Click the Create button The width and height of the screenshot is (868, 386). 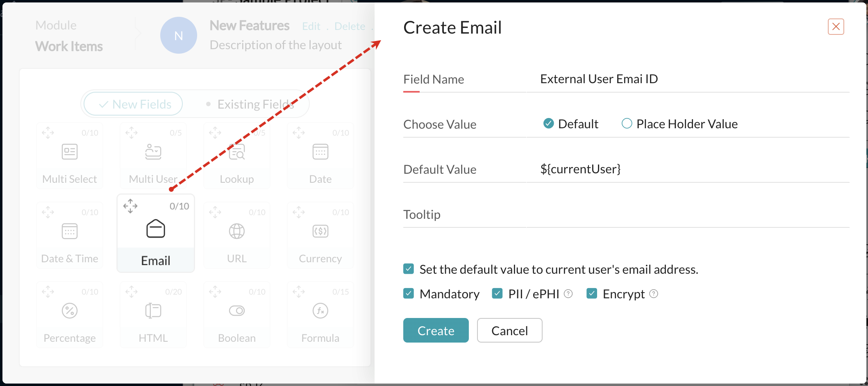tap(436, 330)
